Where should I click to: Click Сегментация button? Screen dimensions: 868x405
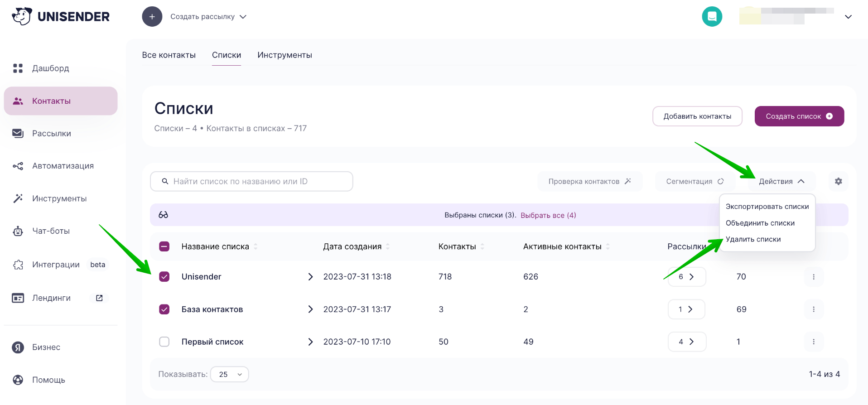(x=695, y=181)
